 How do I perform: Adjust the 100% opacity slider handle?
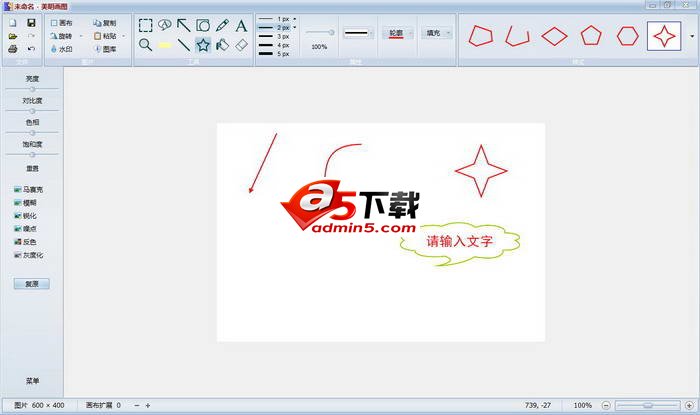(331, 32)
